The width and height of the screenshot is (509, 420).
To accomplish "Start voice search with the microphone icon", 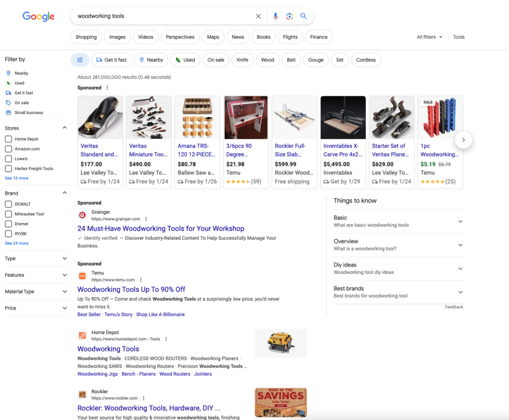I will 275,16.
